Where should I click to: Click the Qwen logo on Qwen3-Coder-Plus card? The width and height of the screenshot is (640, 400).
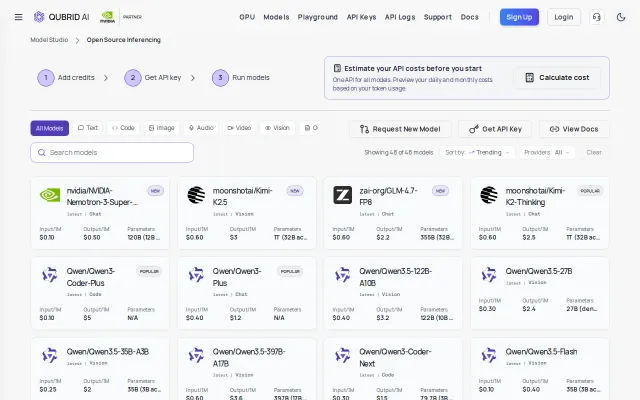pyautogui.click(x=50, y=275)
